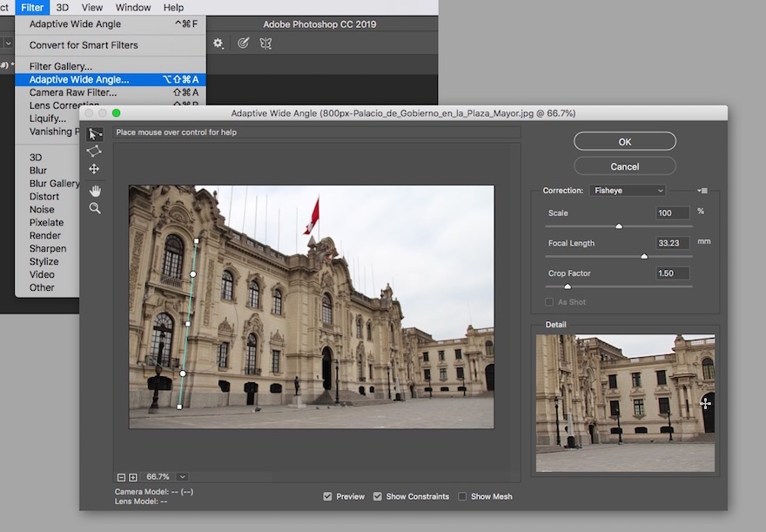The height and width of the screenshot is (532, 766).
Task: Select the Hand tool
Action: pyautogui.click(x=94, y=190)
